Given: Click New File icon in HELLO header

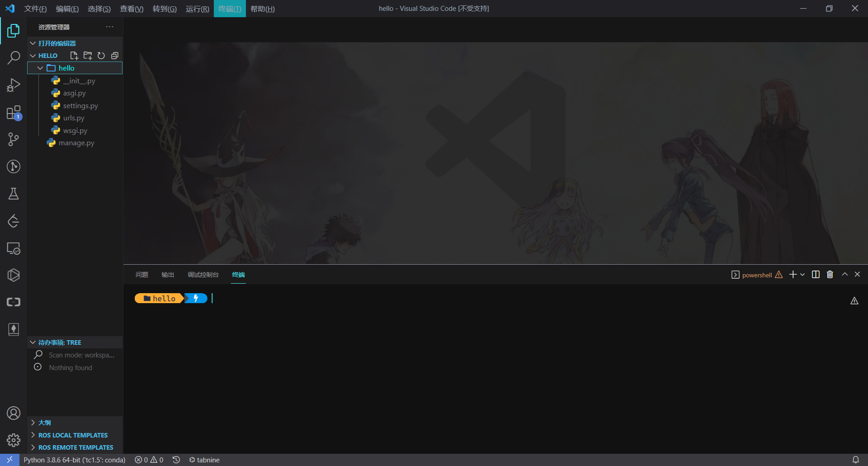Looking at the screenshot, I should coord(74,56).
